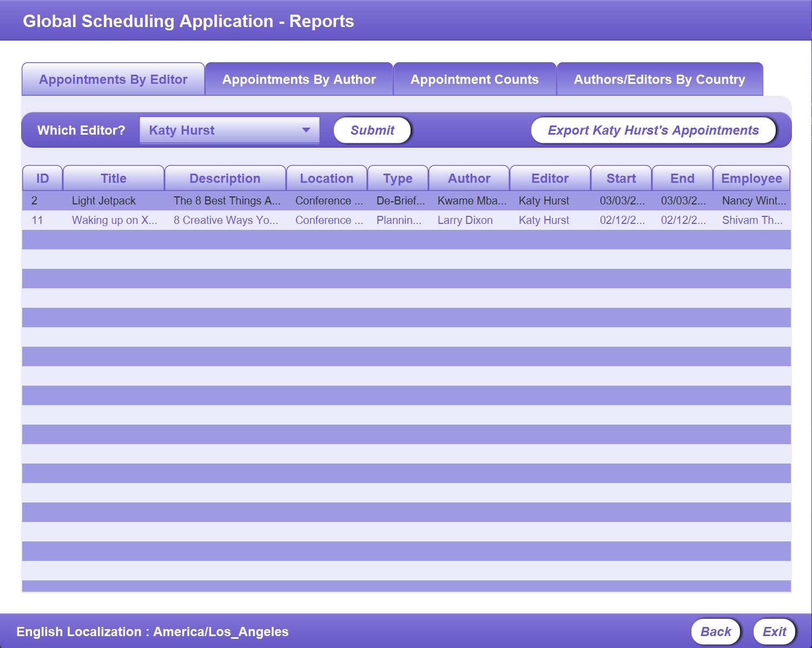The height and width of the screenshot is (648, 812).
Task: Sort the table by the ID column
Action: coord(42,177)
